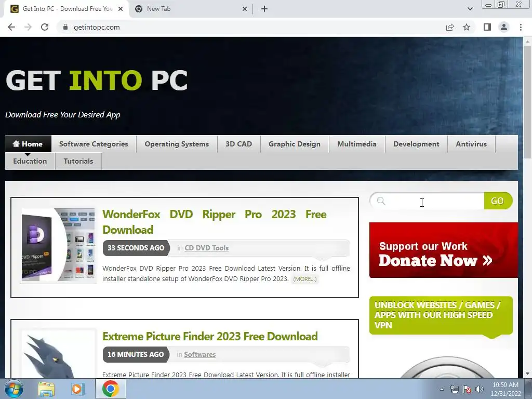532x399 pixels.
Task: Click the (MORE...) link for WonderFox
Action: coord(304,279)
